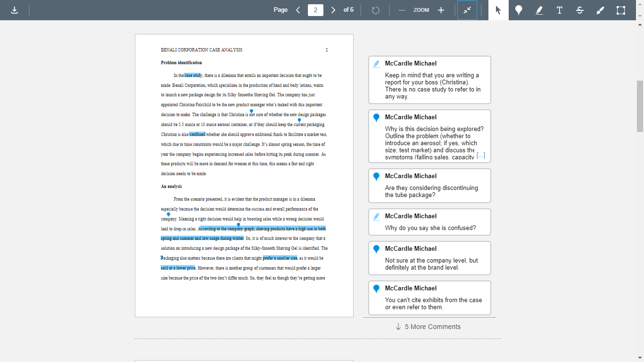The image size is (644, 362).
Task: Click the page number input field
Action: (x=315, y=10)
